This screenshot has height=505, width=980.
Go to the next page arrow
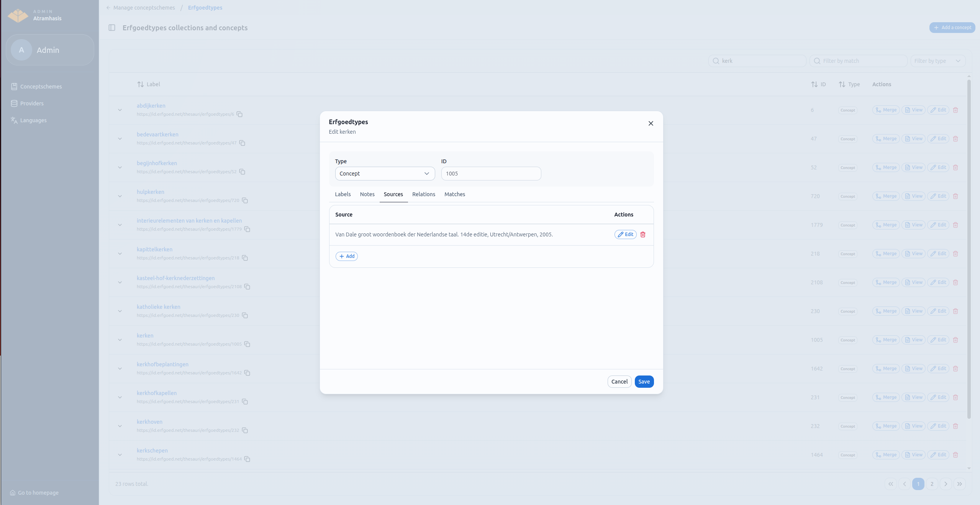[946, 484]
